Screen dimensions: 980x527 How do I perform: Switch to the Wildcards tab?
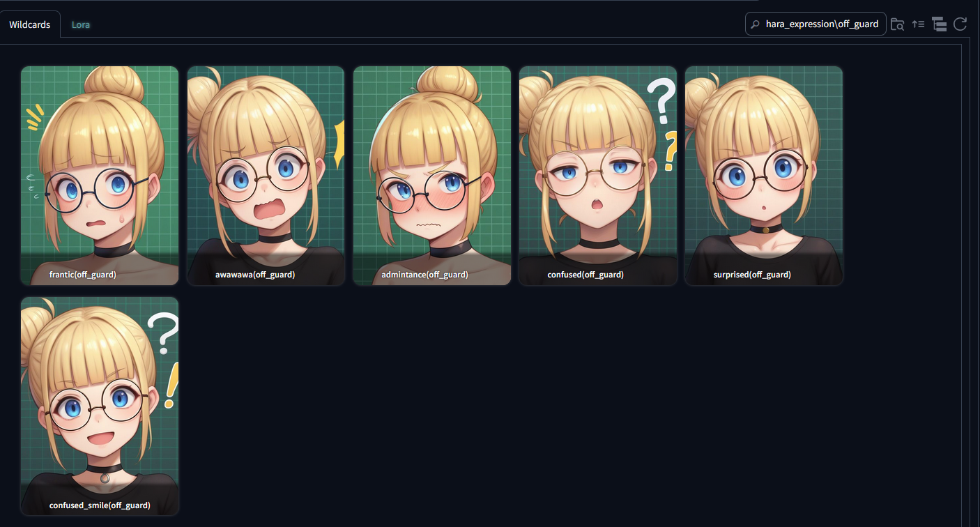(x=30, y=24)
